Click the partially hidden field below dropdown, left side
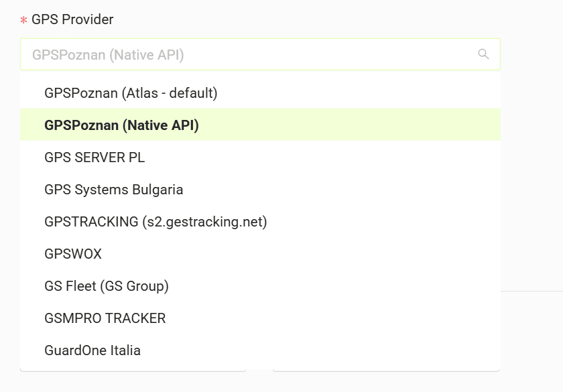Screen dimensions: 563x392 133,370
